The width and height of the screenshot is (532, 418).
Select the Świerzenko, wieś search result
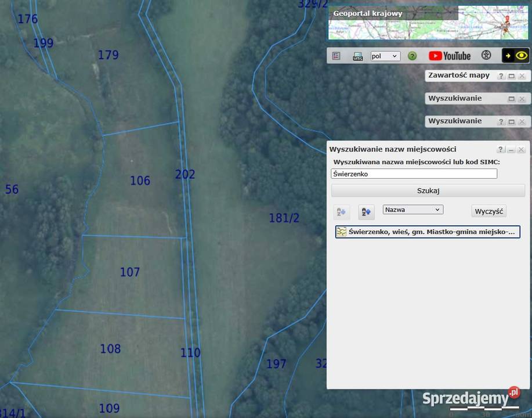pos(428,232)
